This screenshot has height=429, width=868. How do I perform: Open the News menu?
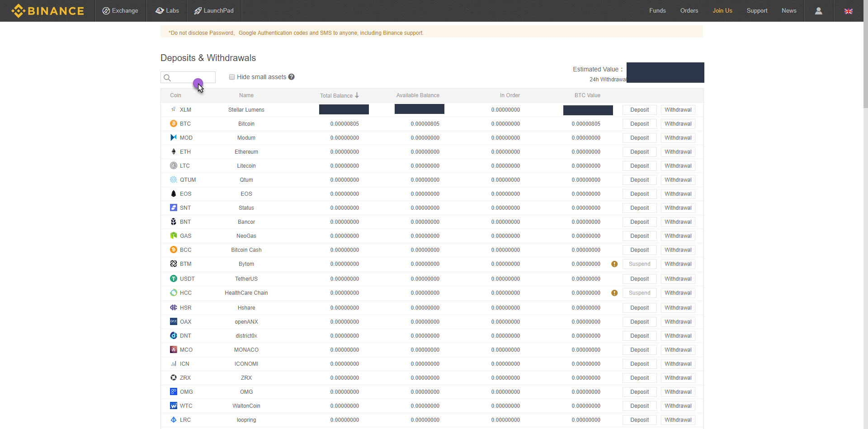pos(789,11)
